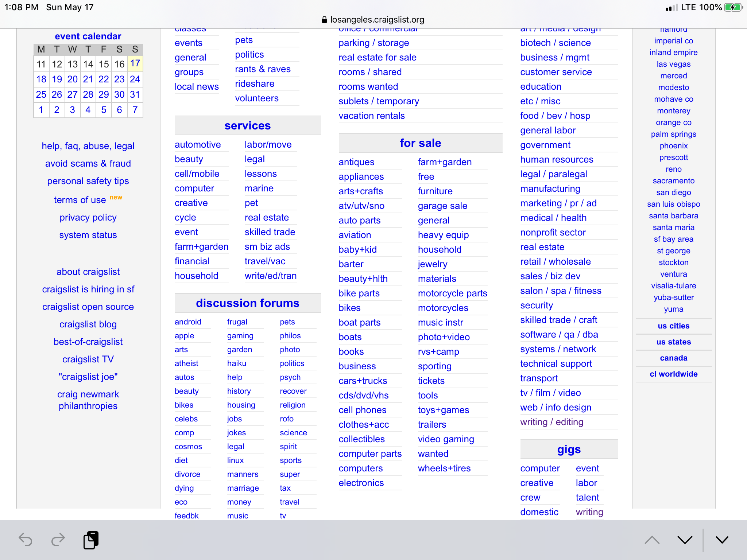The width and height of the screenshot is (747, 560).
Task: Open talent gigs
Action: (x=587, y=497)
